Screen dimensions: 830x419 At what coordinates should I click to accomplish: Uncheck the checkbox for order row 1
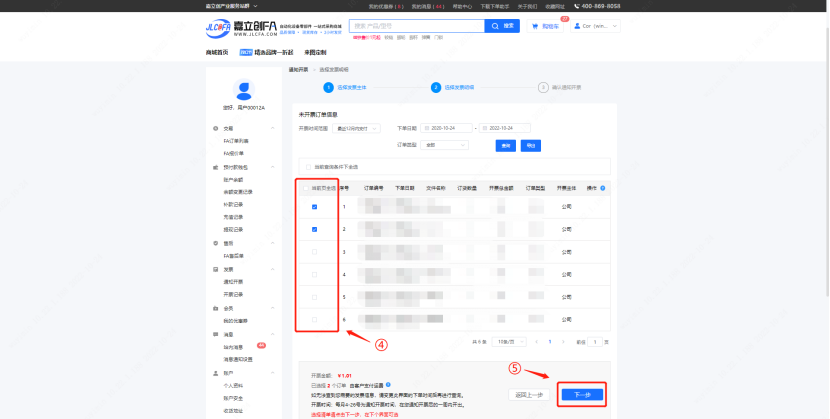click(x=315, y=208)
